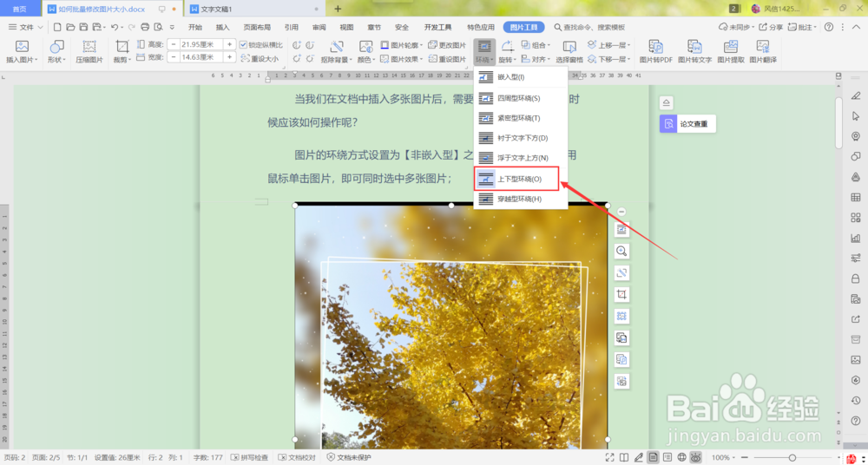The image size is (868, 465).
Task: Open the 上移一层 bring forward dropdown
Action: click(609, 45)
